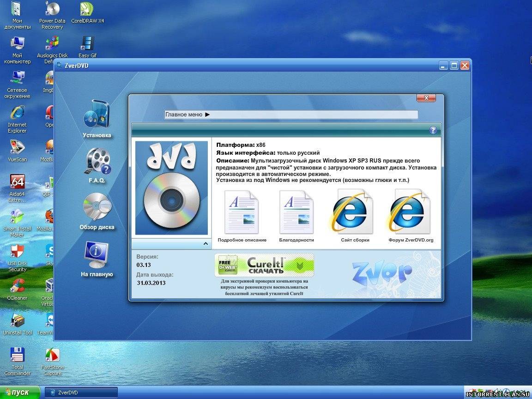Open Мои документы desktop icon
Image resolution: width=532 pixels, height=399 pixels.
click(17, 16)
